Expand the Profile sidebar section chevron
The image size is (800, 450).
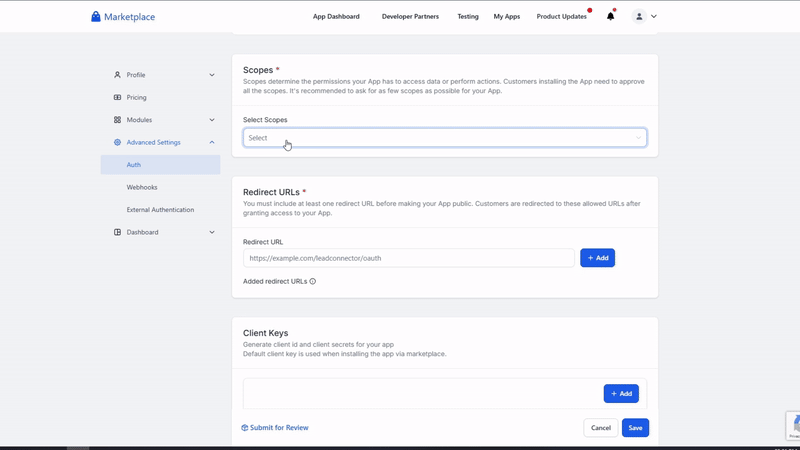[212, 75]
